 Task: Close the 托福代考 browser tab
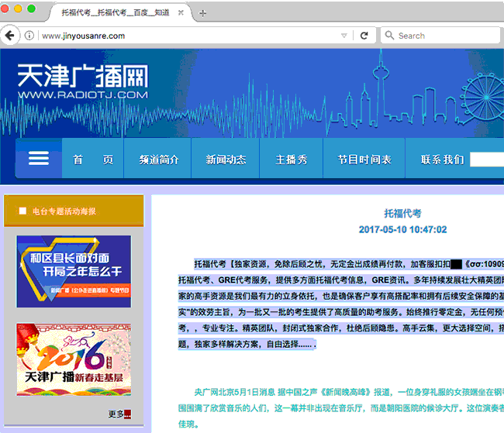tap(181, 13)
